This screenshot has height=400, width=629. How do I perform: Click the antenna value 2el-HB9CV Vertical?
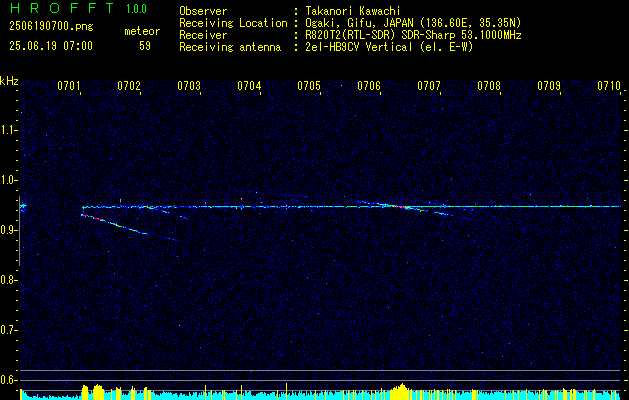[x=389, y=47]
